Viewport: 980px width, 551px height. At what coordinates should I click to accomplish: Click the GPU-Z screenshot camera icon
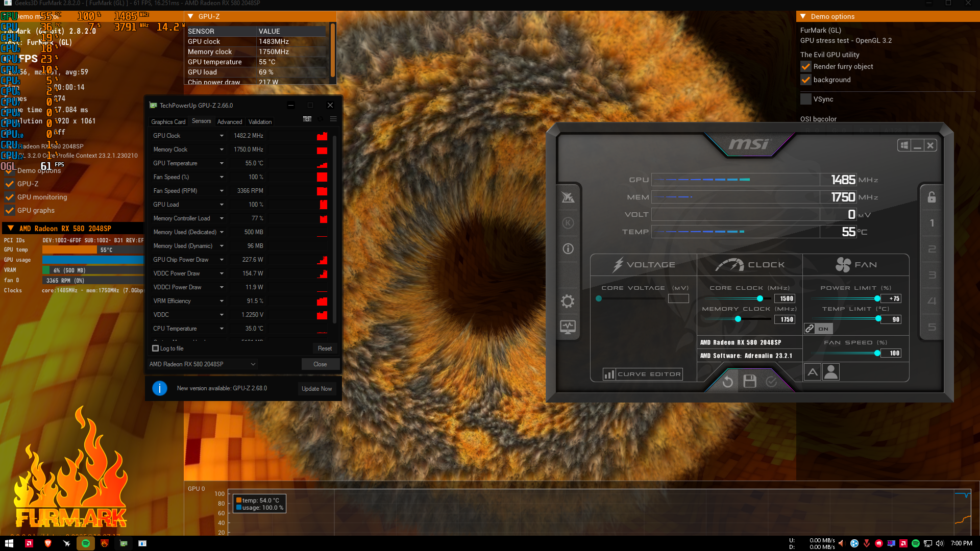coord(307,119)
